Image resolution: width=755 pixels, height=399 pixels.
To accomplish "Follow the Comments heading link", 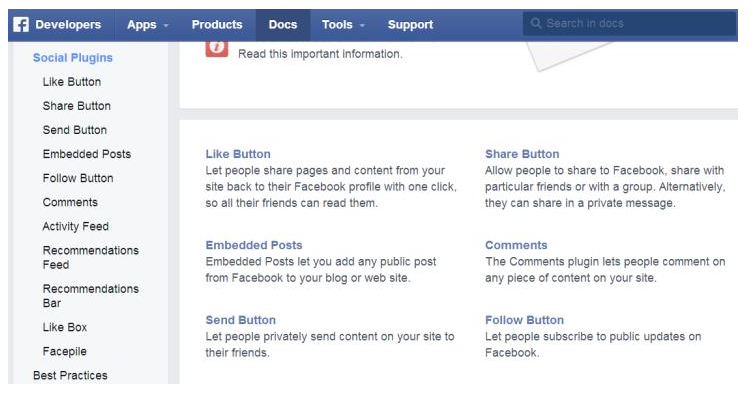I will (x=516, y=245).
